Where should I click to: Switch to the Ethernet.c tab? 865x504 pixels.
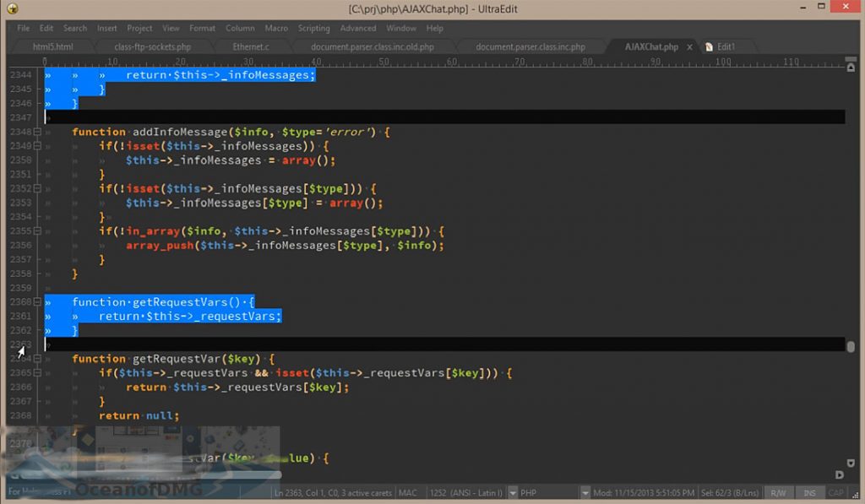pos(251,47)
